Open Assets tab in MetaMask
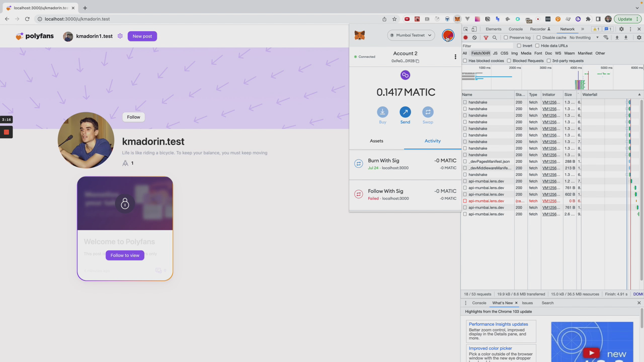The width and height of the screenshot is (644, 362). click(x=376, y=141)
